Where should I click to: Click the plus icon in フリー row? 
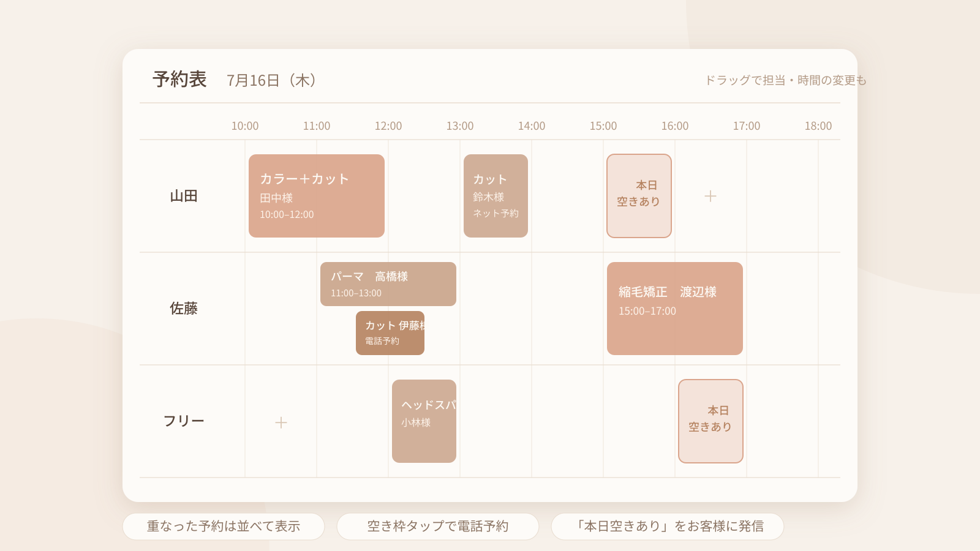[281, 422]
